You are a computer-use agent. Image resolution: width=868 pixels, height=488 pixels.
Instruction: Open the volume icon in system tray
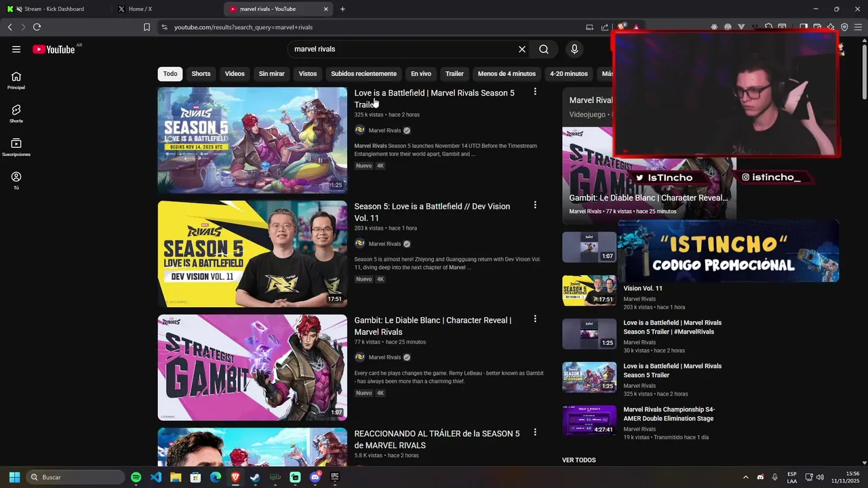click(820, 477)
